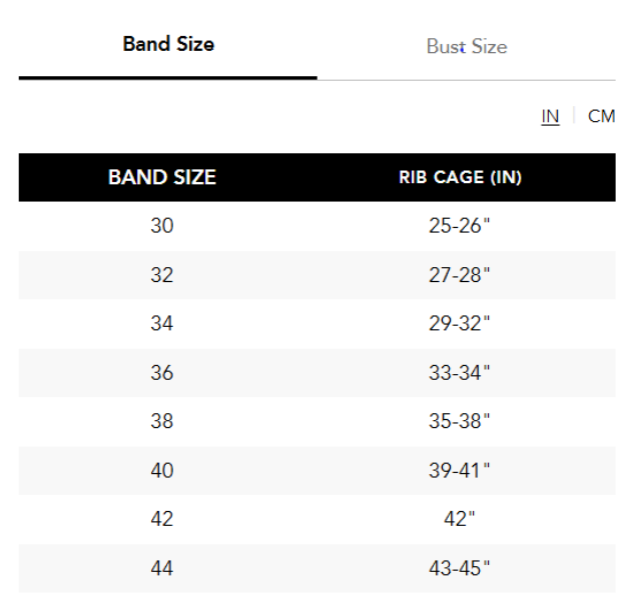624x609 pixels.
Task: Click the BAND SIZE column header
Action: (x=162, y=179)
